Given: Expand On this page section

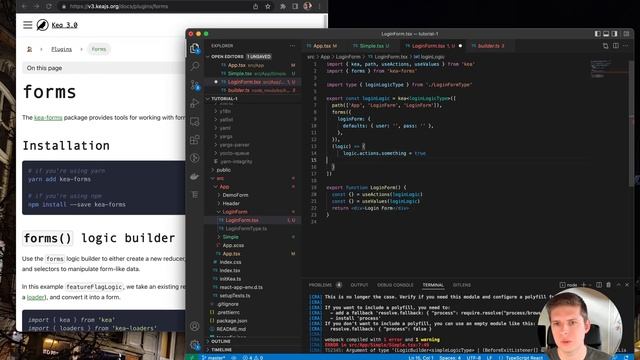Looking at the screenshot, I should 104,68.
